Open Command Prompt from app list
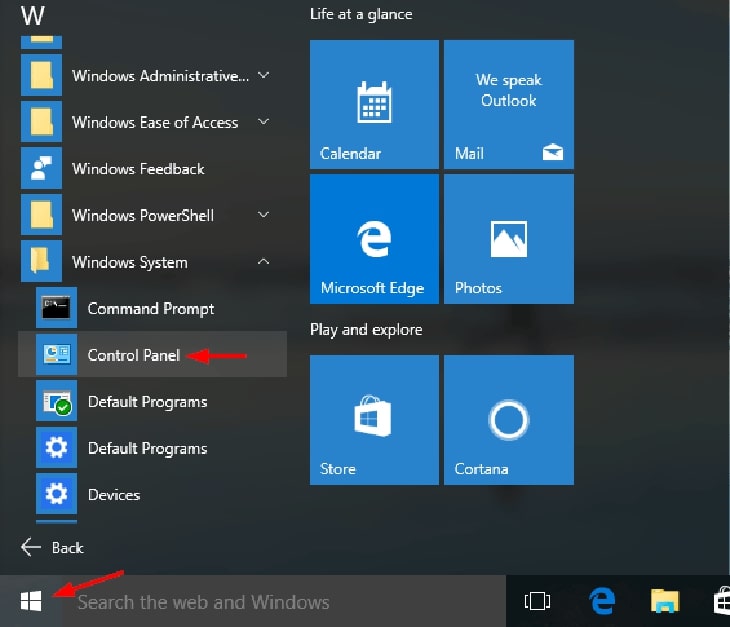 (150, 309)
